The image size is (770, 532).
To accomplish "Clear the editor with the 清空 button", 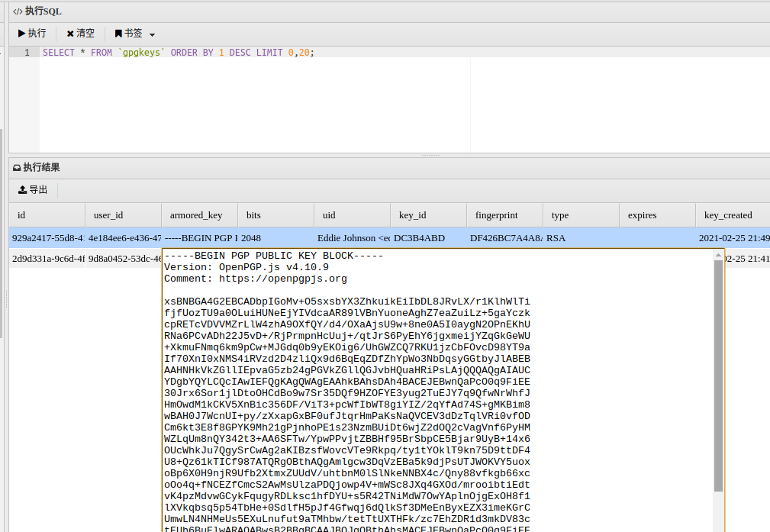I will (x=81, y=34).
